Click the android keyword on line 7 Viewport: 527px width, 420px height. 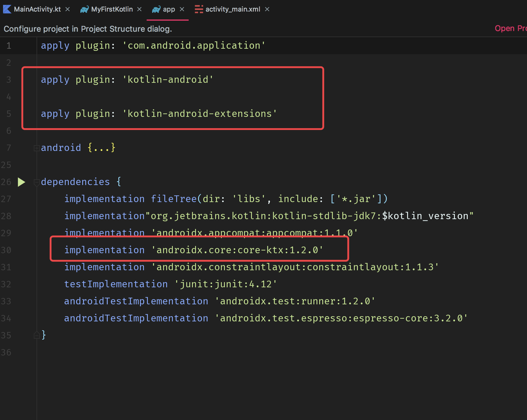61,148
